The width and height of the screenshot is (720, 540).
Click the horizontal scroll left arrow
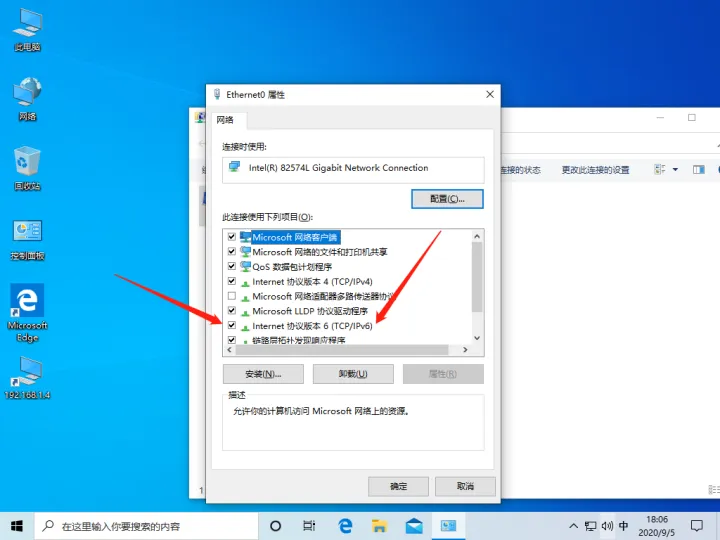pyautogui.click(x=229, y=350)
